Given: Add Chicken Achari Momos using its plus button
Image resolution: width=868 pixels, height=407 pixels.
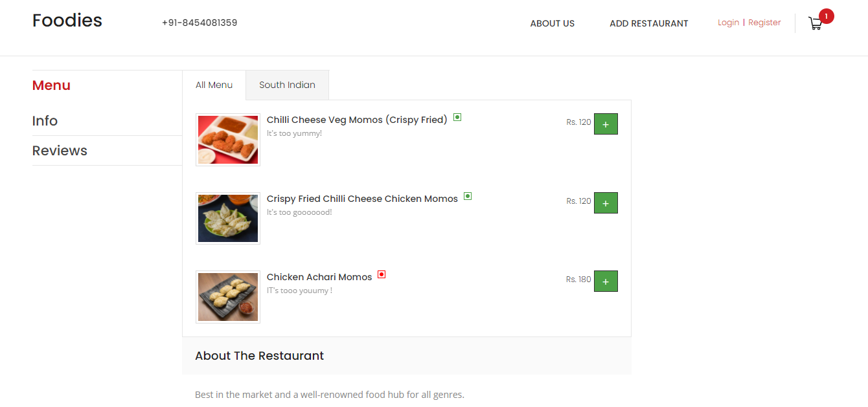Looking at the screenshot, I should [606, 281].
